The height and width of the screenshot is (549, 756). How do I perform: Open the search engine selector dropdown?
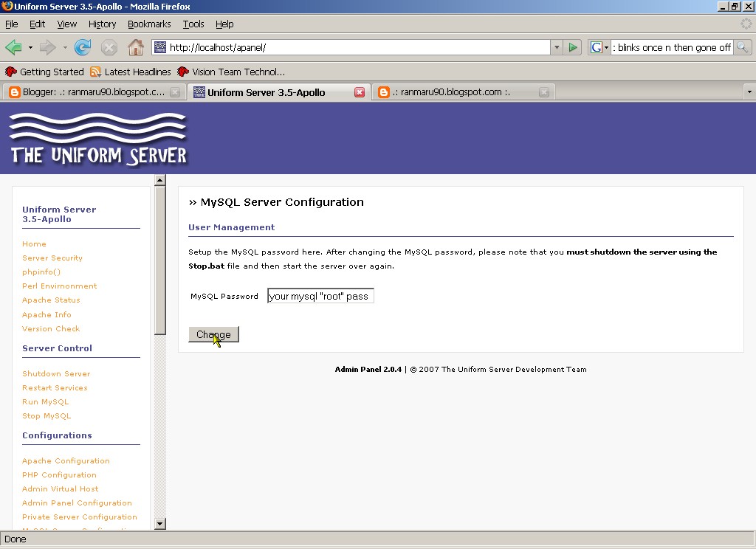click(606, 48)
